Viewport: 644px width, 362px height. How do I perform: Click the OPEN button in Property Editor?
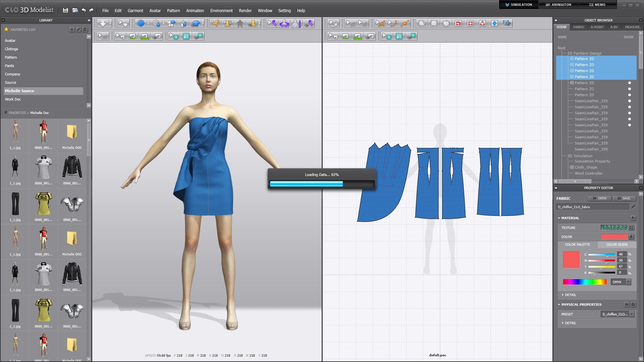pos(600,198)
